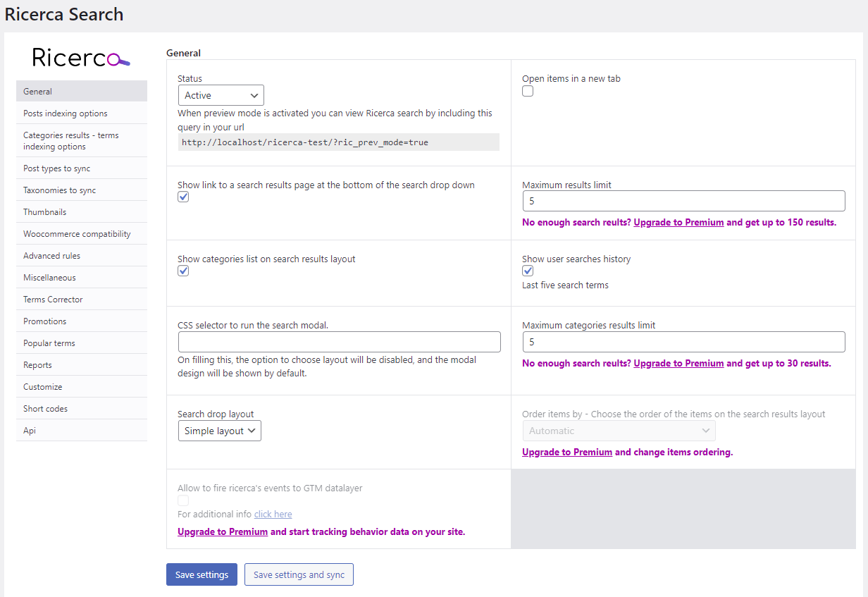Click the Ricerca logo
Screen dimensions: 868x597
coord(81,58)
